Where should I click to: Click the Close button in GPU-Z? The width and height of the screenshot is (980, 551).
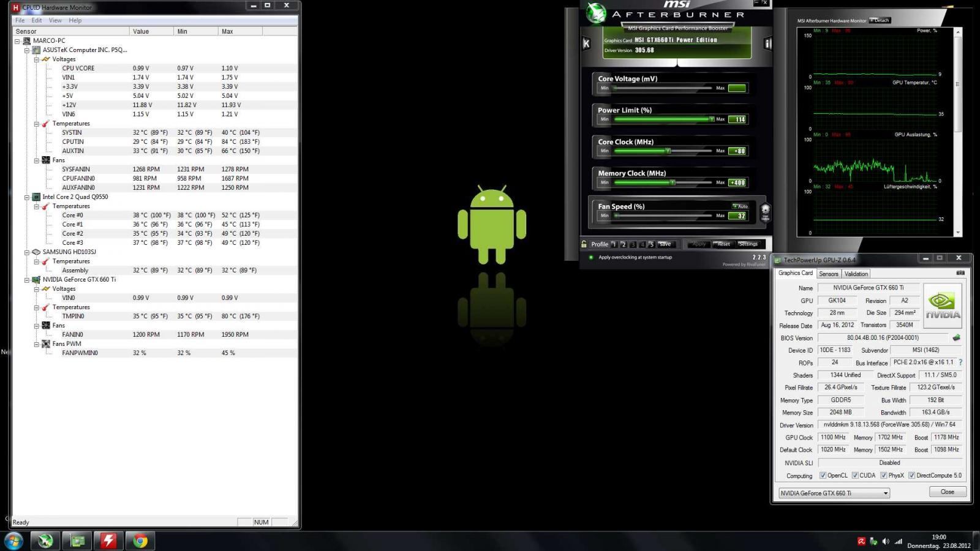(x=948, y=492)
